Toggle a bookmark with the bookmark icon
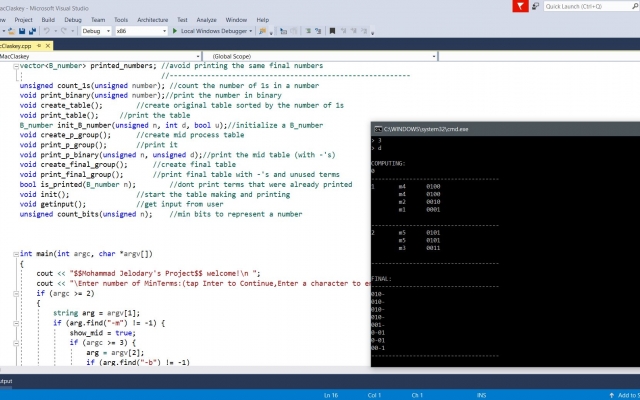 (x=332, y=31)
